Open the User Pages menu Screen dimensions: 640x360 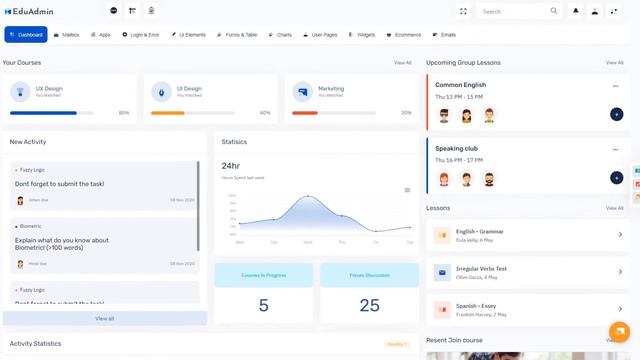(x=320, y=35)
